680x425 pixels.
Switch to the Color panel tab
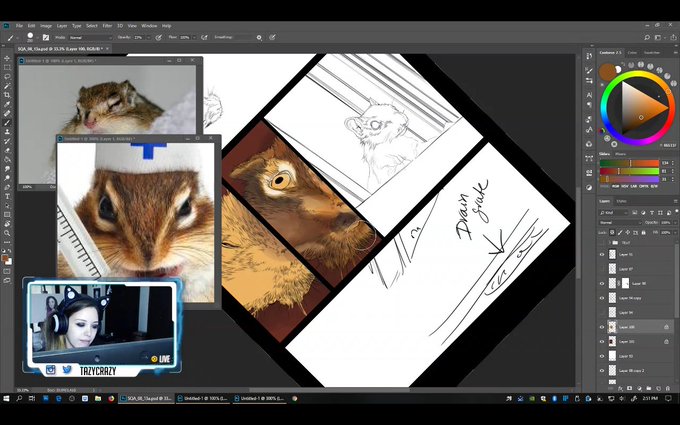[x=632, y=52]
